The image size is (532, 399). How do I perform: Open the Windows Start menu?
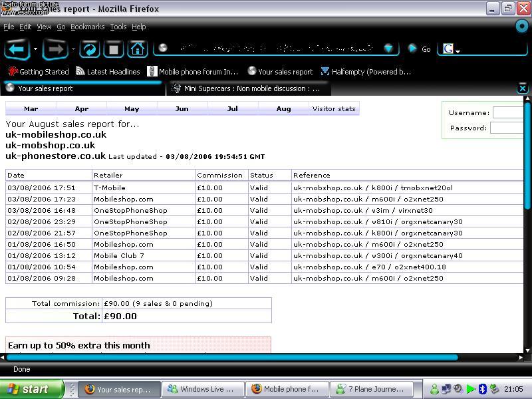[31, 389]
